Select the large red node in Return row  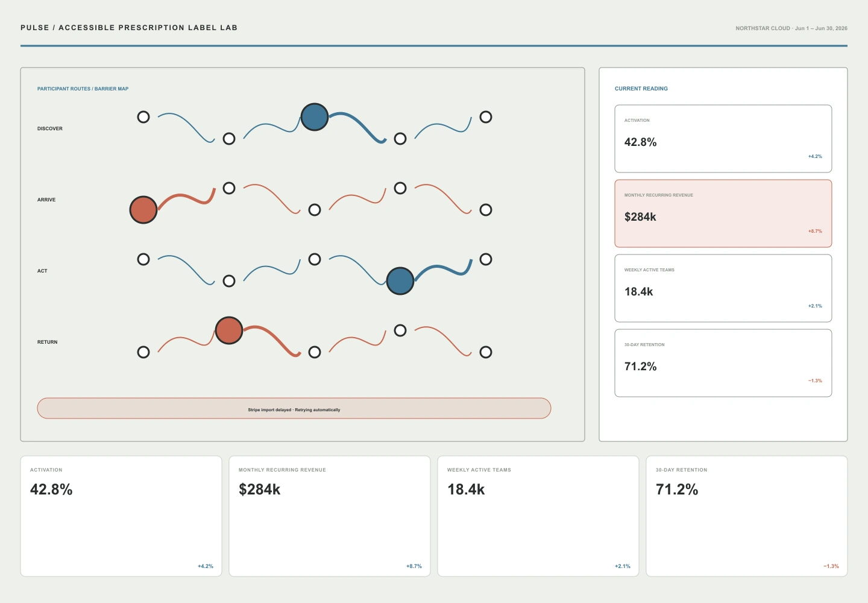[229, 330]
